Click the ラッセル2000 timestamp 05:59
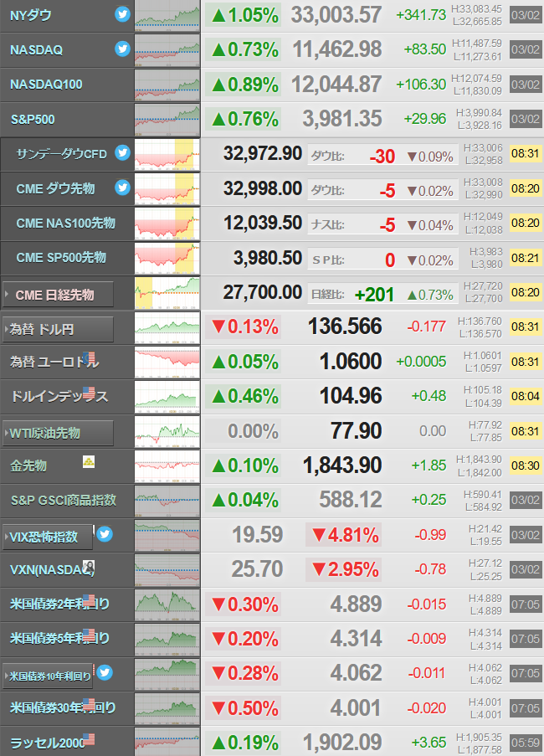The image size is (544, 756). (526, 743)
